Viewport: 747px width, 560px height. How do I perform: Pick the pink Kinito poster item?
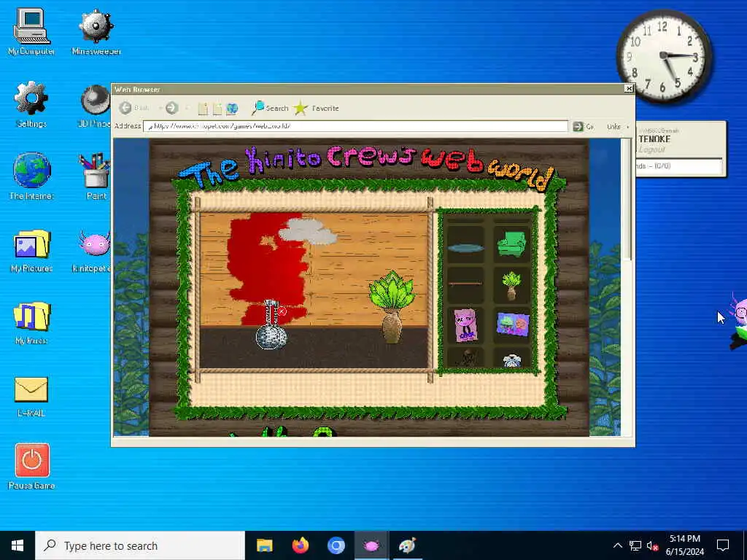tap(465, 324)
